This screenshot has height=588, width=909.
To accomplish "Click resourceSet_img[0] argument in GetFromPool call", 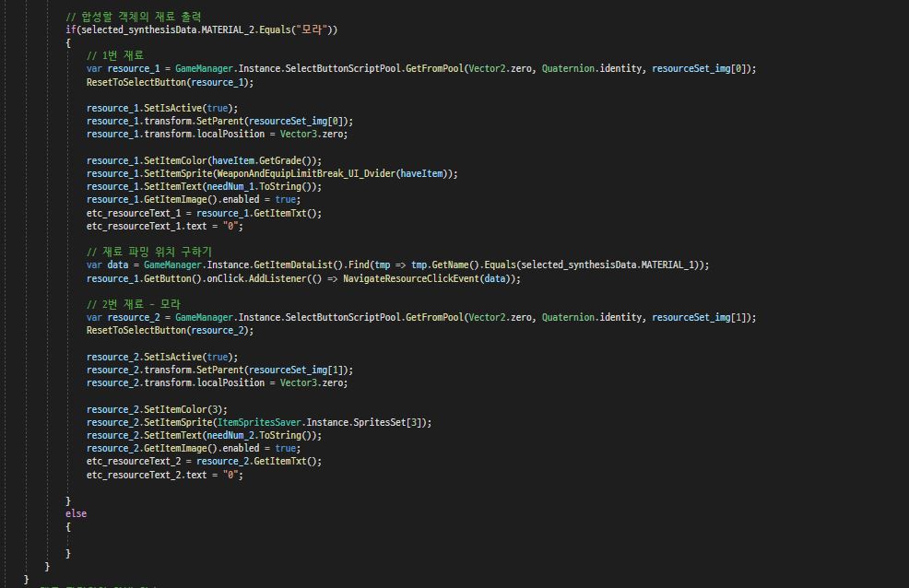I will tap(699, 68).
